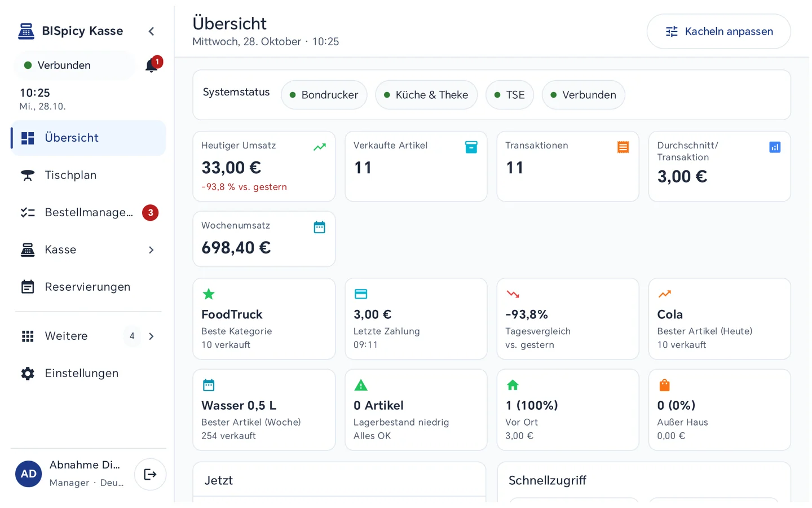The image size is (812, 508).
Task: Click the 'Bester Artikel (Heute)' label
Action: pyautogui.click(x=705, y=331)
